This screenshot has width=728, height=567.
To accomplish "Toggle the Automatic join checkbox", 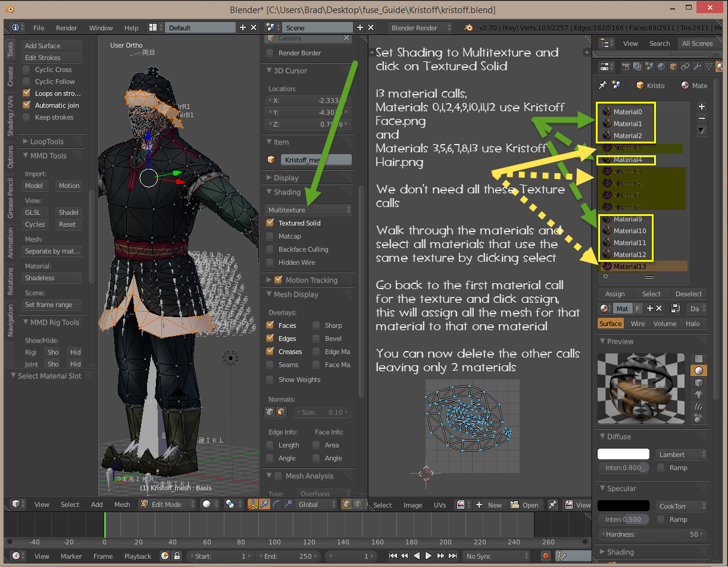I will click(26, 105).
